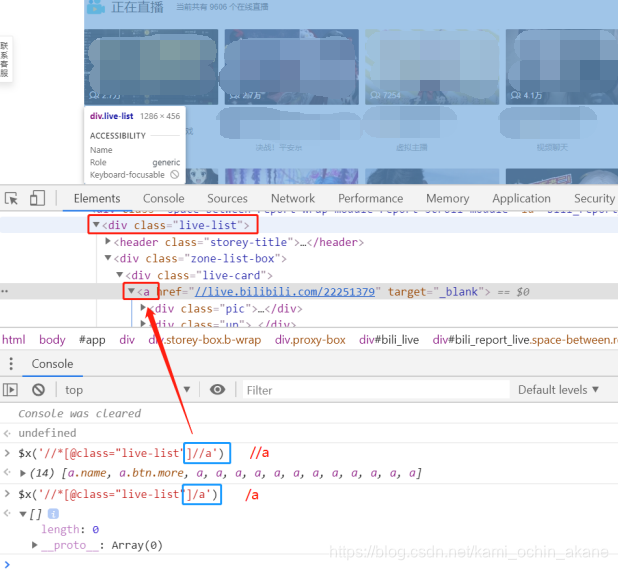This screenshot has height=570, width=618.
Task: Switch to the Console tab in DevTools
Action: click(164, 198)
